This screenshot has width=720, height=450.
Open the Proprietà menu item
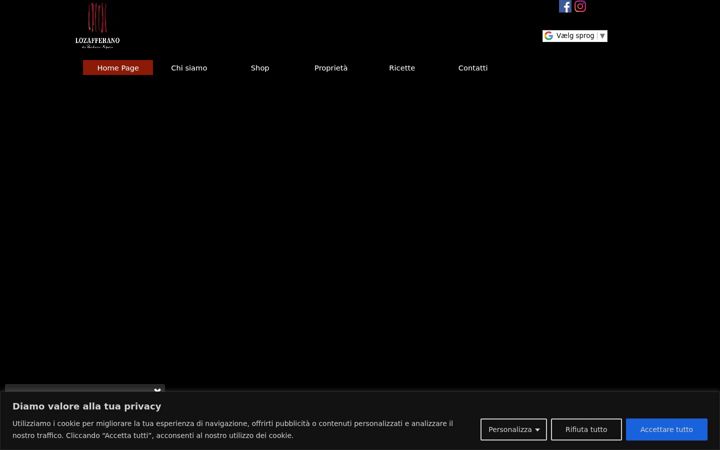click(x=331, y=68)
